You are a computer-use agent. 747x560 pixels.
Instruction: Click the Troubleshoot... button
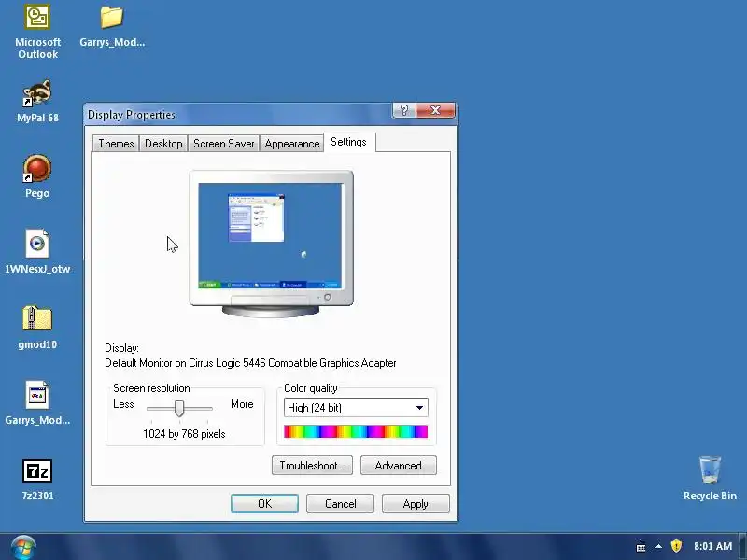pos(312,465)
